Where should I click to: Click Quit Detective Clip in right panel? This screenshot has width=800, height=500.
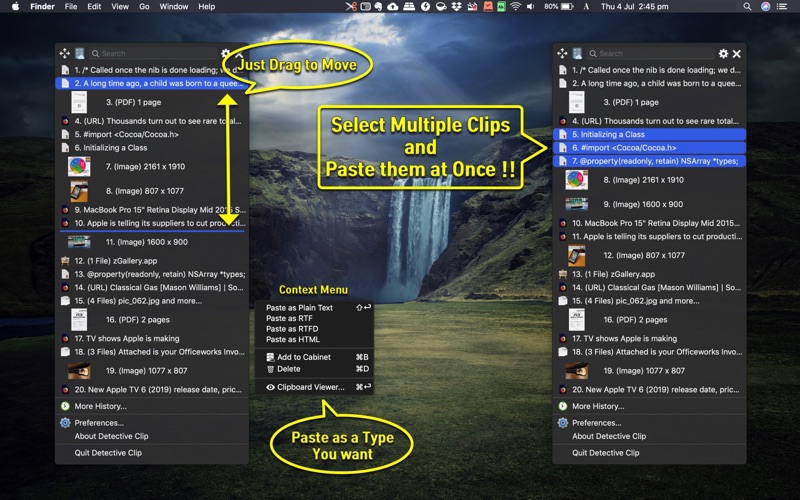click(x=649, y=453)
